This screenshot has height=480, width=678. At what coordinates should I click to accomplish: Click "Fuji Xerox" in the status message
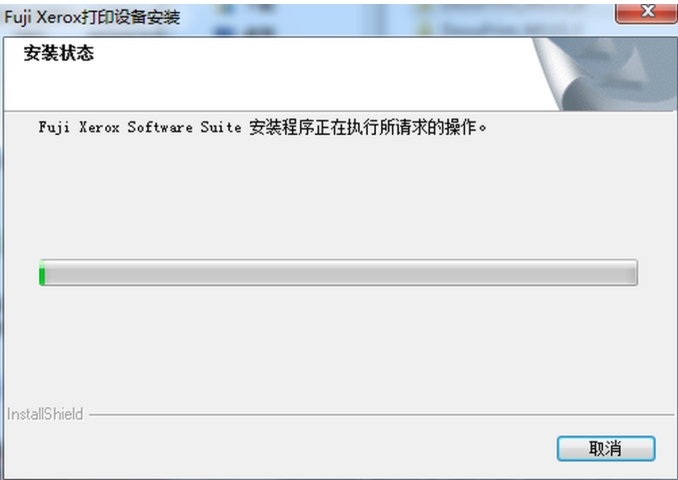click(79, 127)
